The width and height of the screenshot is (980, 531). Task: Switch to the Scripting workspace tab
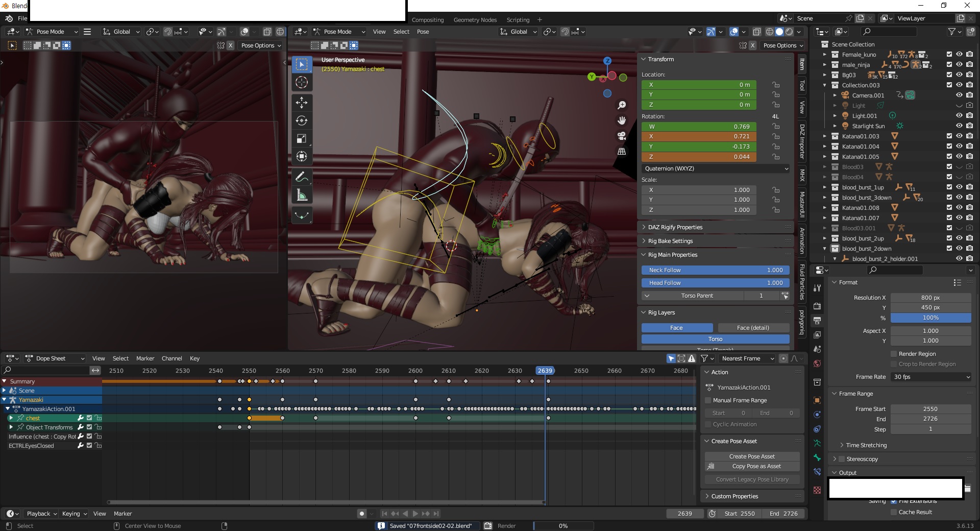[x=518, y=20]
